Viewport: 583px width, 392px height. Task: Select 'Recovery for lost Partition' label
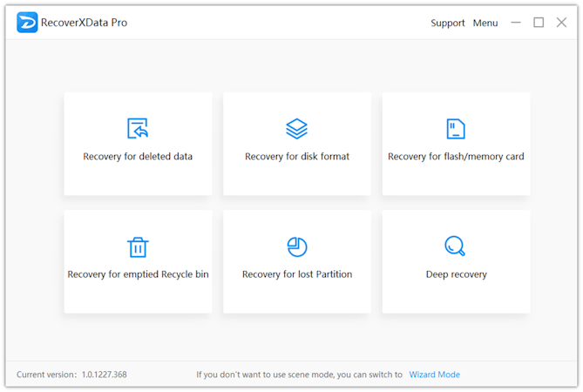click(297, 274)
